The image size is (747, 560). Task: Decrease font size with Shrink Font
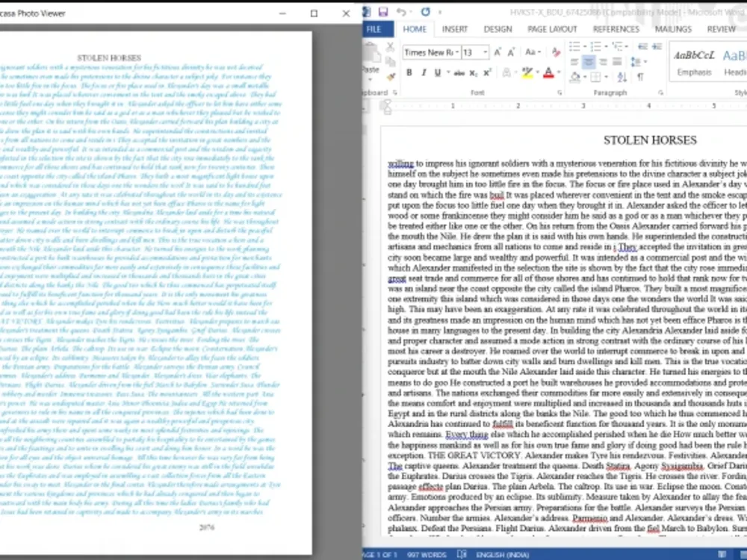[x=511, y=52]
